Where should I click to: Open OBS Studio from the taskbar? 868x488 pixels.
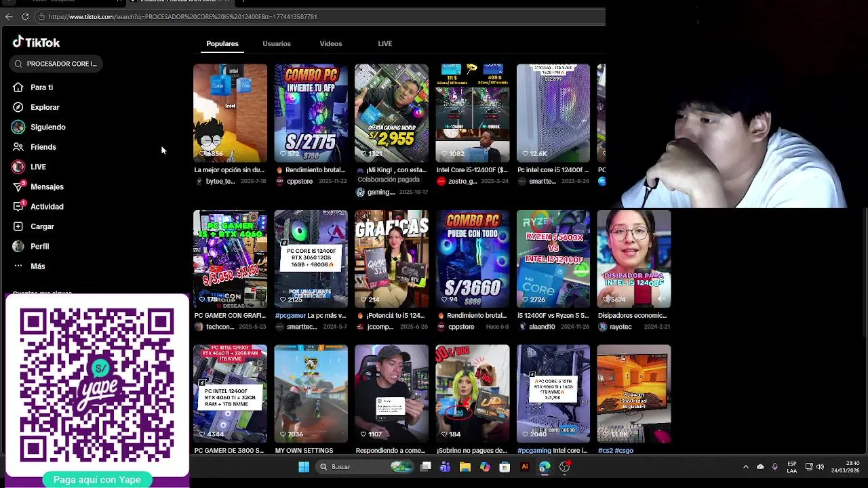pyautogui.click(x=564, y=467)
